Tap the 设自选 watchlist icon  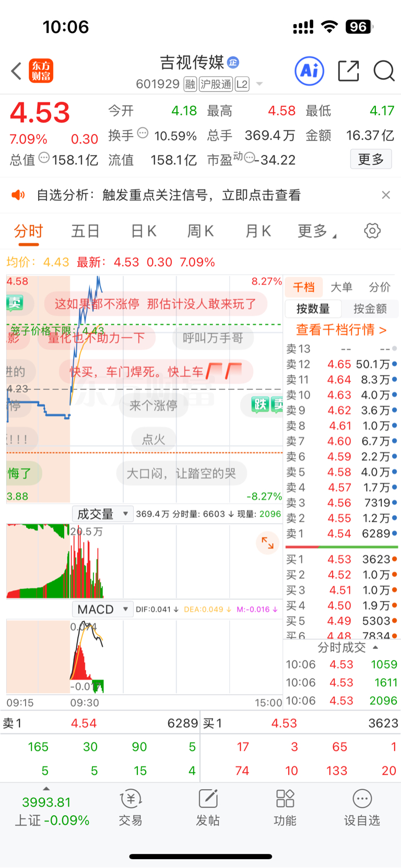click(362, 807)
